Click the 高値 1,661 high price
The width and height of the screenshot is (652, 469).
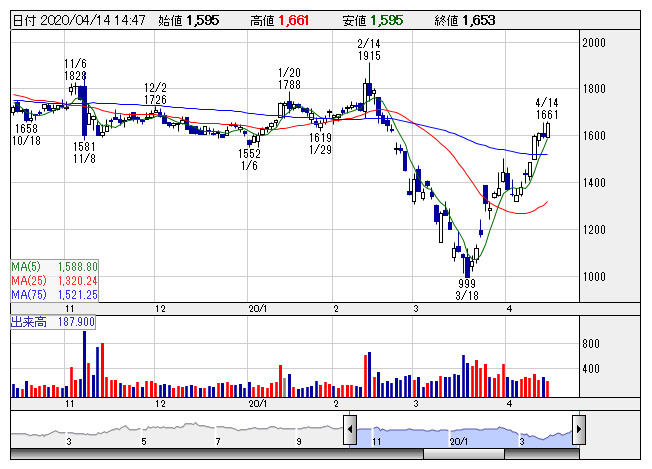click(x=279, y=20)
